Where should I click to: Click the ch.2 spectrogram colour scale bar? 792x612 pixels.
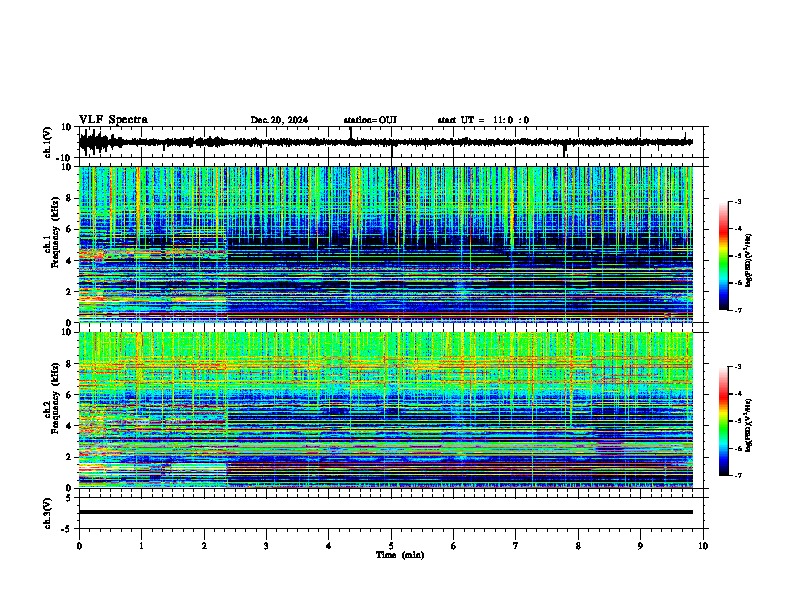[723, 421]
